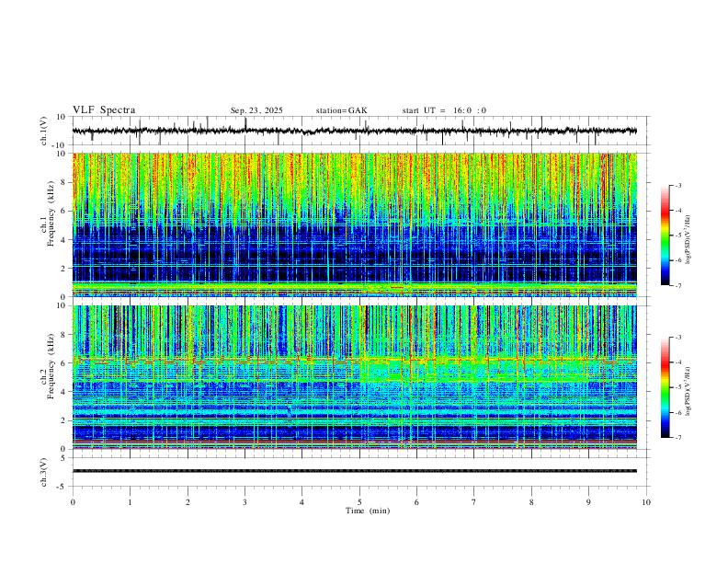Click the 'VLF Spectra' title text
728x563 pixels.
[104, 109]
